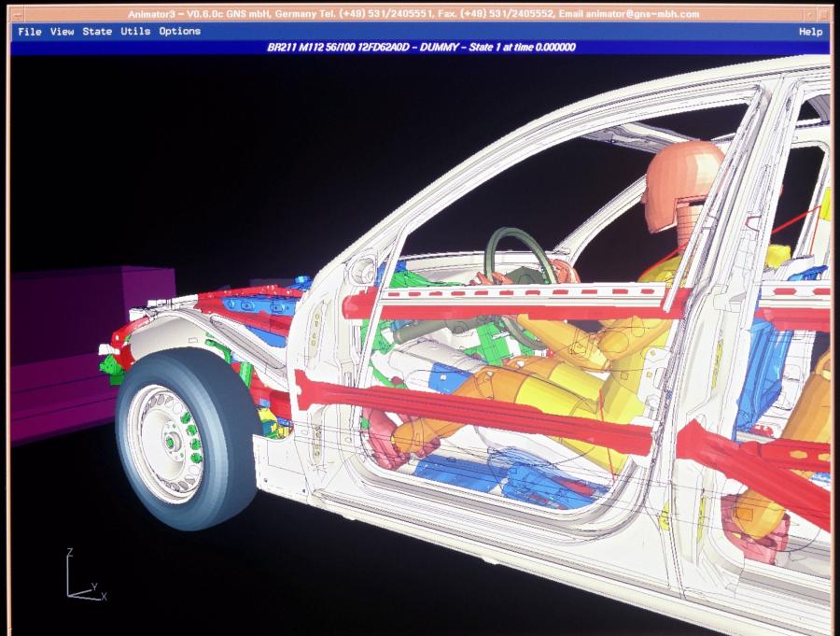
Task: Click the model title 'BR211 M112 56/100 12FD62A0D' text
Action: pyautogui.click(x=338, y=48)
